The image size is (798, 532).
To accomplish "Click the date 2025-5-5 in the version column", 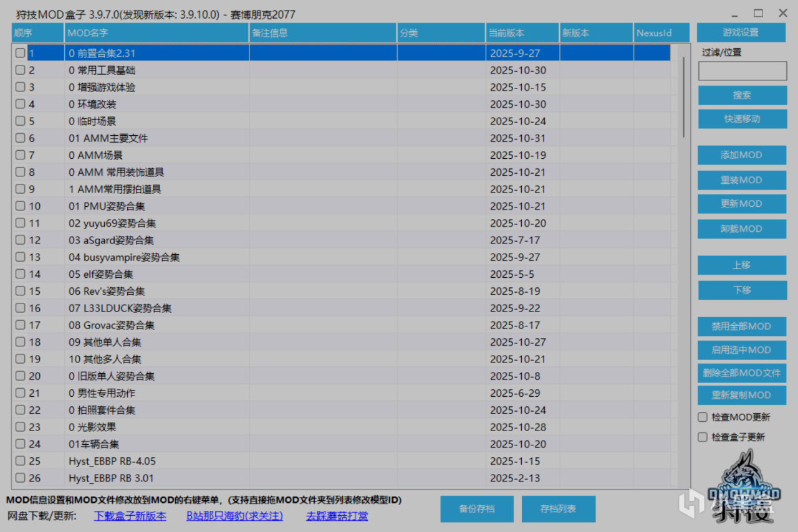I will click(x=512, y=274).
